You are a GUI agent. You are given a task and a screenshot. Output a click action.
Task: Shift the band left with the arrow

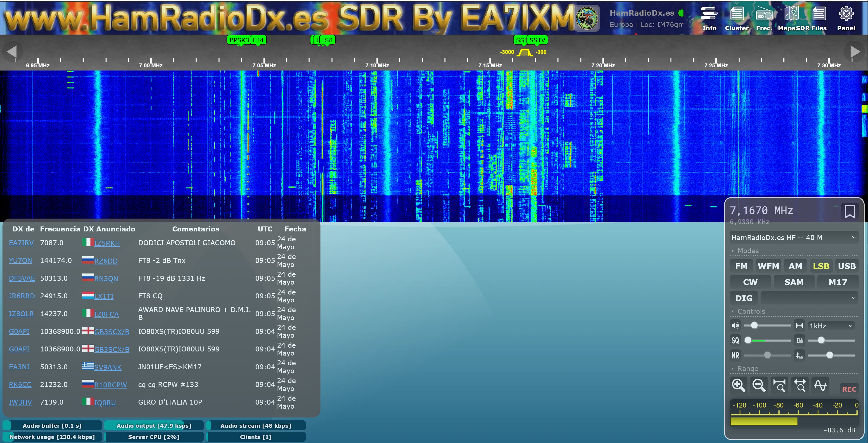(x=12, y=52)
